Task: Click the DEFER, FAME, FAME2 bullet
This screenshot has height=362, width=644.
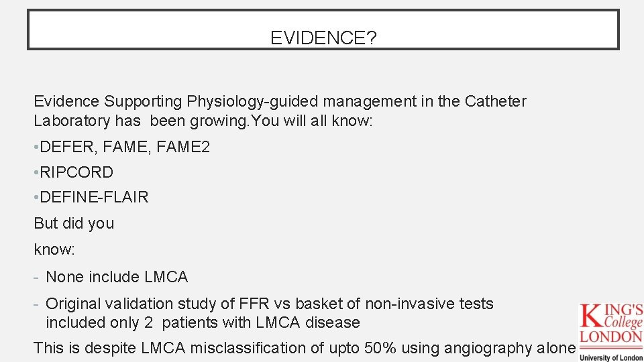Action: click(122, 147)
